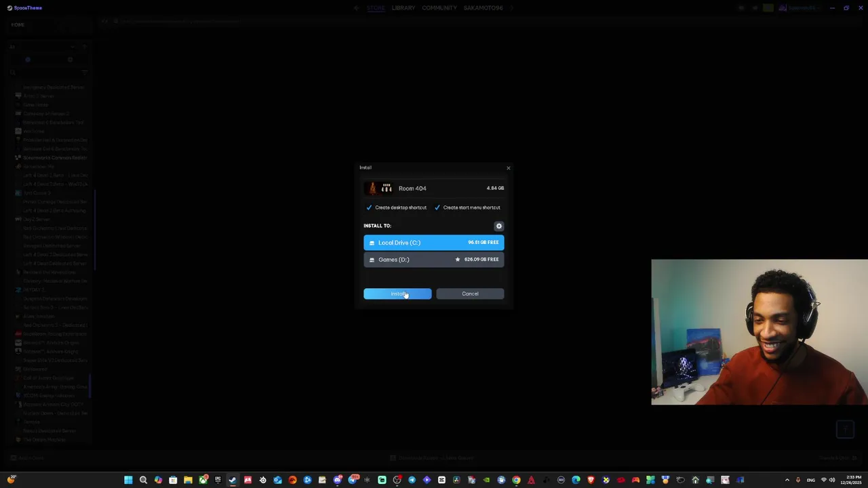Screen dimensions: 868x488
Task: Open the Windows Start menu
Action: (128, 480)
